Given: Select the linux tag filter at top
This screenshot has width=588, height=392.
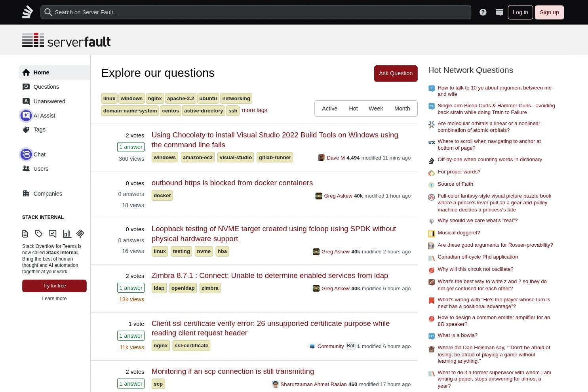Looking at the screenshot, I should (109, 99).
